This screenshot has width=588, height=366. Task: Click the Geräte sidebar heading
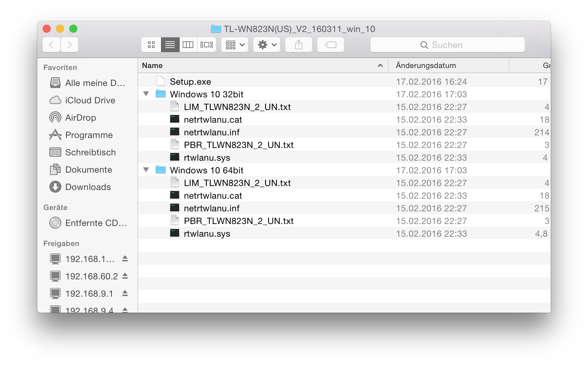(55, 207)
